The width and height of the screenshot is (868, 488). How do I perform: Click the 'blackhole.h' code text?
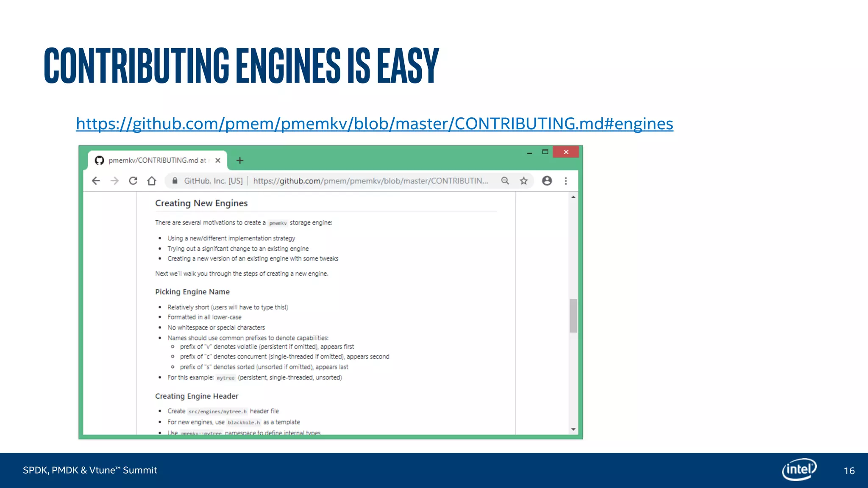coord(244,422)
